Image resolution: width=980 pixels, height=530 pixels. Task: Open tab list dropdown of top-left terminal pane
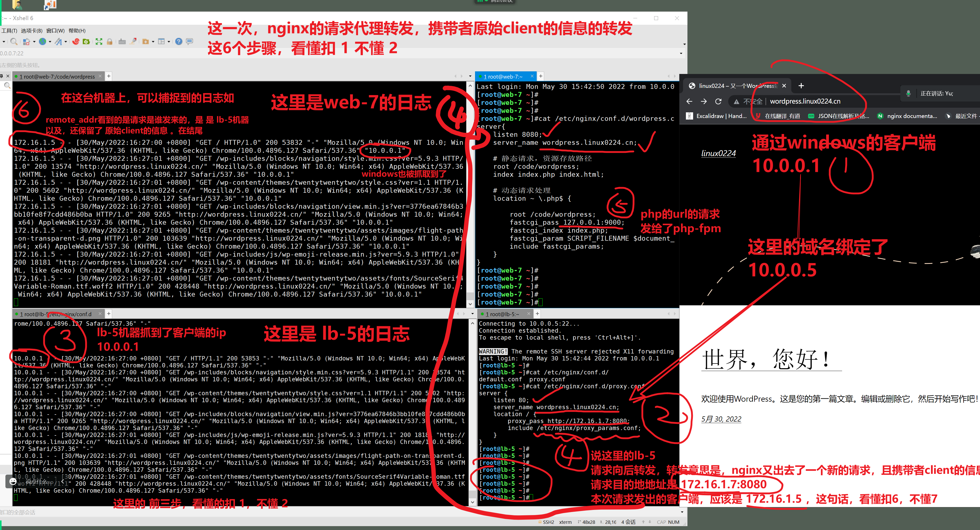point(470,77)
